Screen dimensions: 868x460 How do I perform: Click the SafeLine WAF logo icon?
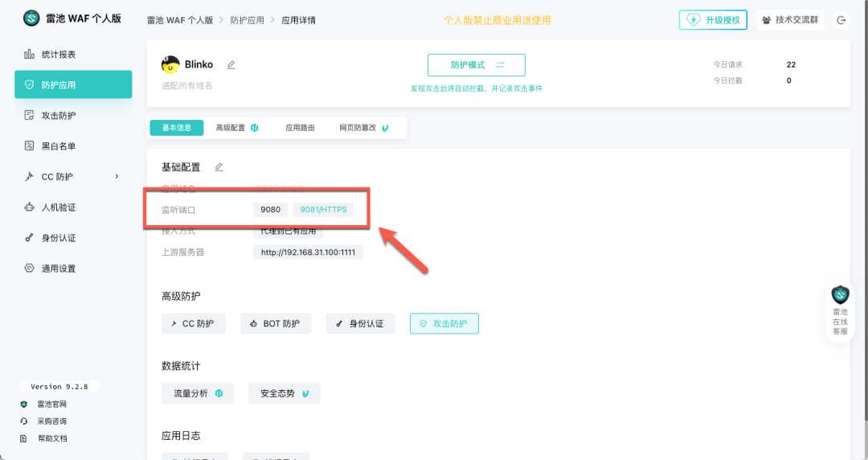(31, 18)
